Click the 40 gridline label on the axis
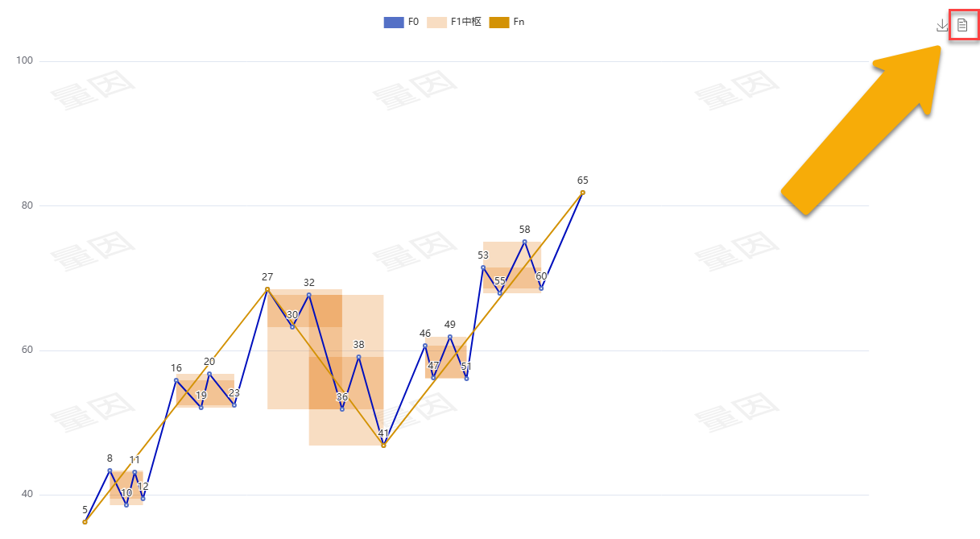 25,495
